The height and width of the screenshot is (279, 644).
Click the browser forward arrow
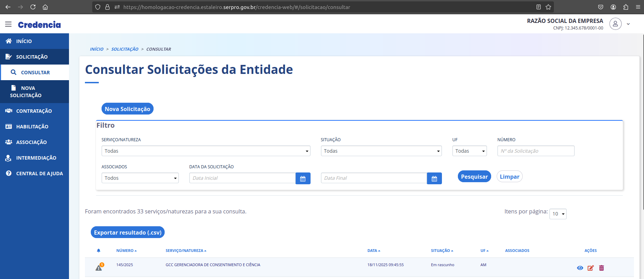coord(20,7)
